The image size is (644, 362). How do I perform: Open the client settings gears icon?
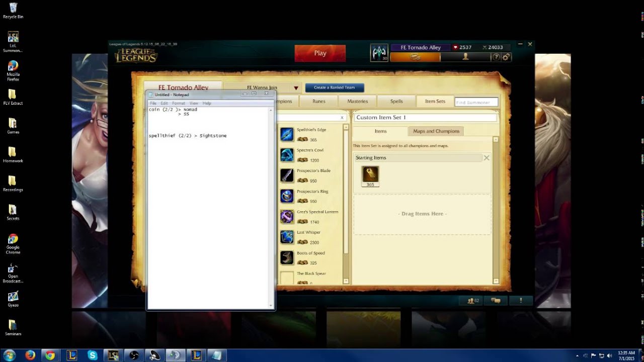(x=506, y=57)
